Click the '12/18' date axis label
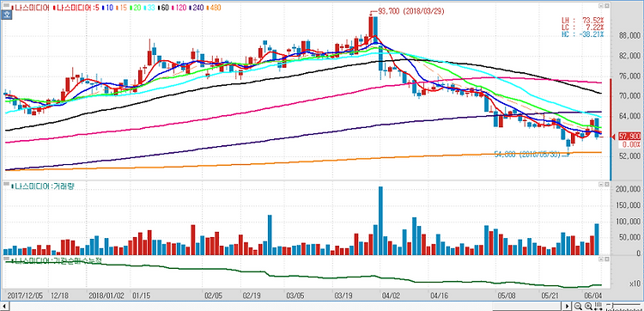The height and width of the screenshot is (311, 644). point(58,295)
